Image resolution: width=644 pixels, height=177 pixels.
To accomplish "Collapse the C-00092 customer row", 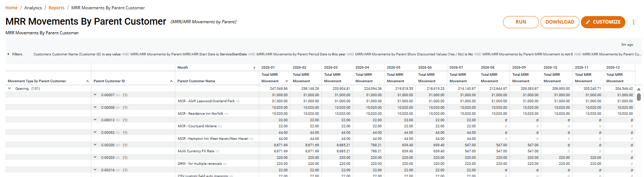I will pyautogui.click(x=95, y=132).
